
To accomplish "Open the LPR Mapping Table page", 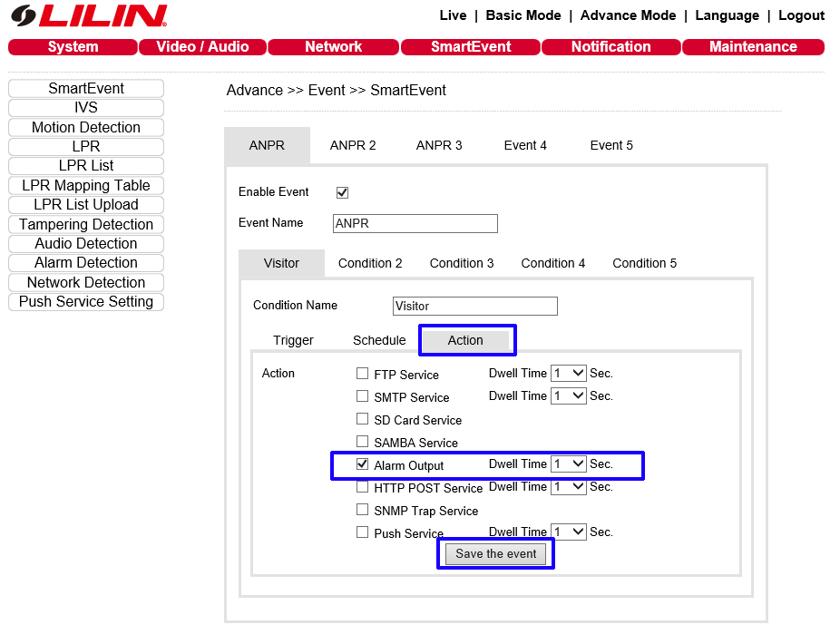I will tap(86, 185).
